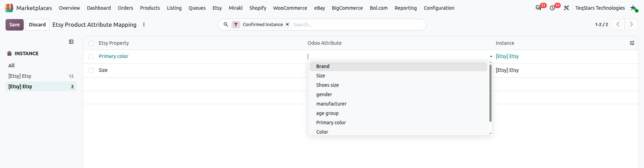Collapse the Instance side panel
Viewport: 644px width, 168px height.
point(71,42)
